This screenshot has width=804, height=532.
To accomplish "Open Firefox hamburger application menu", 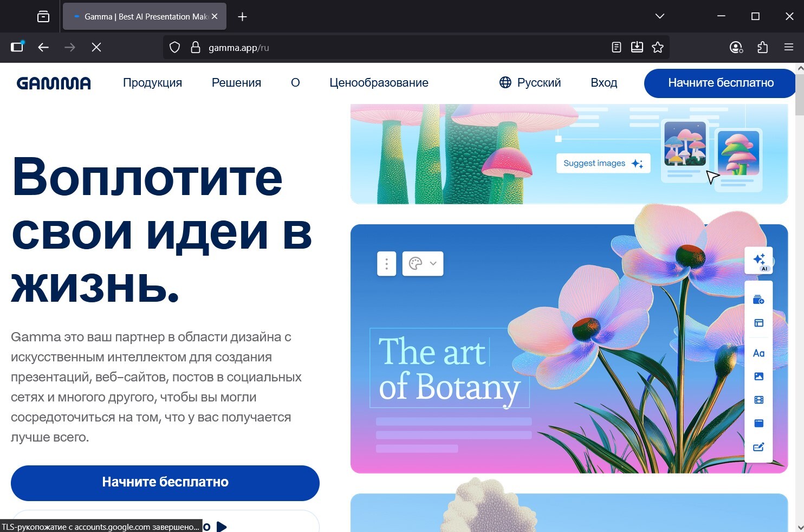I will pyautogui.click(x=789, y=48).
